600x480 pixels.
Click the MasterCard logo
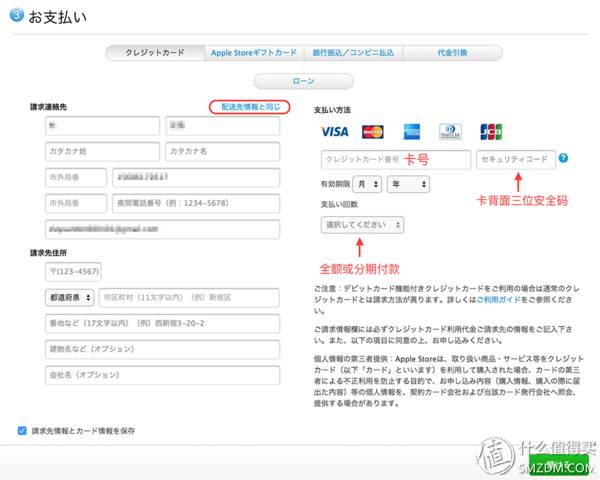pos(373,132)
